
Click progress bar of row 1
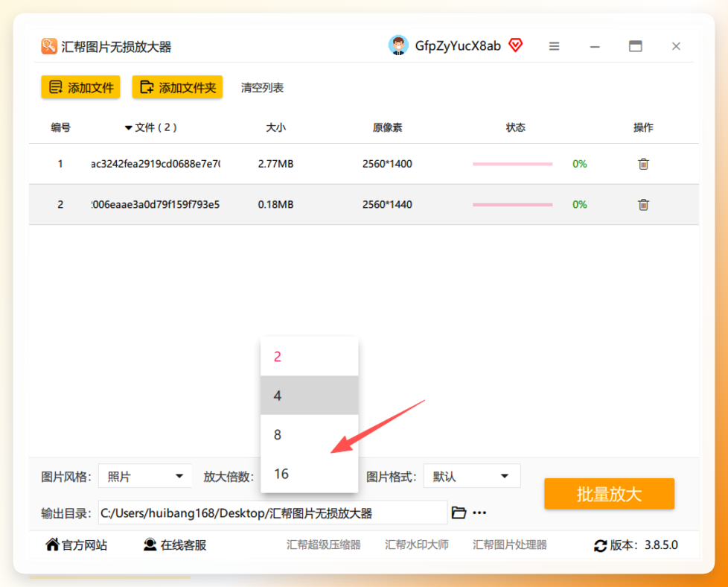[x=513, y=164]
